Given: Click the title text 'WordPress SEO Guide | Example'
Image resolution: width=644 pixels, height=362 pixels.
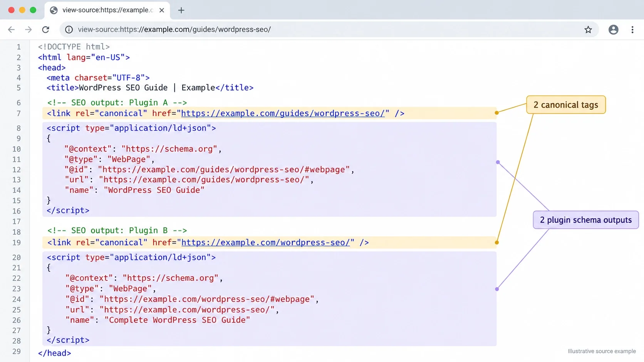Looking at the screenshot, I should [147, 88].
